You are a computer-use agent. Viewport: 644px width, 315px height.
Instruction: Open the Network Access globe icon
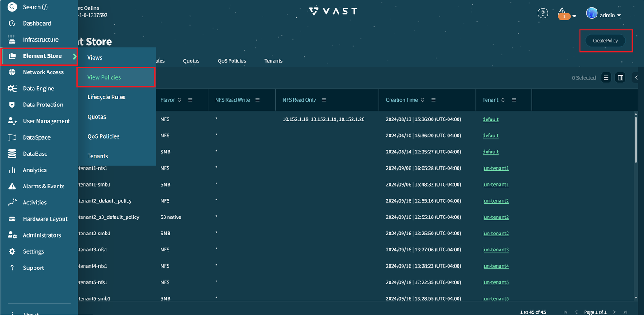[12, 72]
